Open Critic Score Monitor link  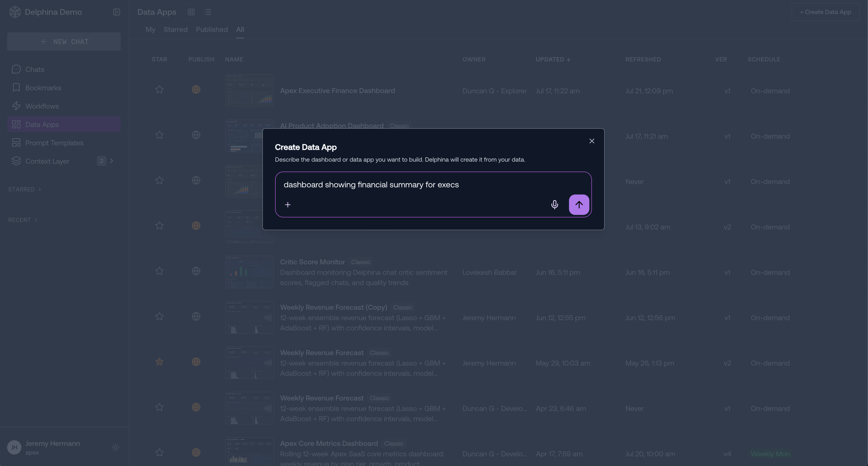coord(312,262)
